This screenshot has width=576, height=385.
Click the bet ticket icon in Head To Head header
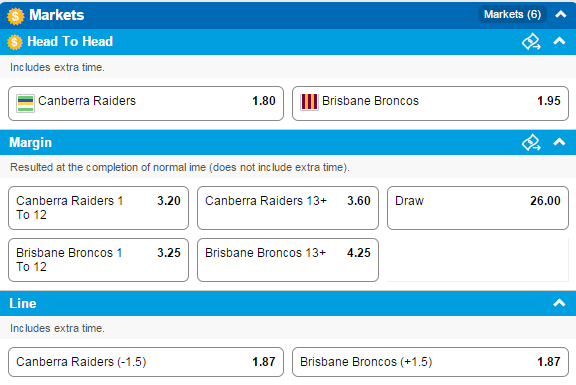pyautogui.click(x=531, y=42)
